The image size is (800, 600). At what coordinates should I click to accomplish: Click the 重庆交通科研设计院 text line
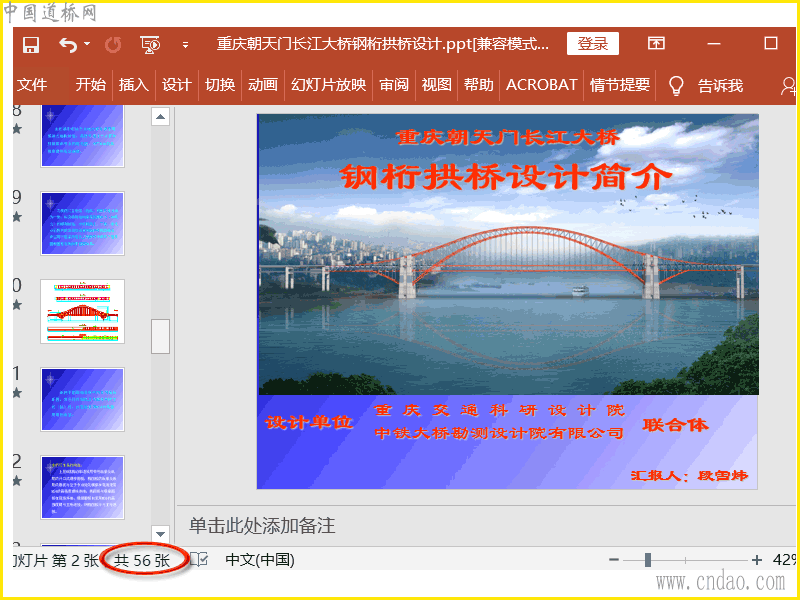[499, 410]
